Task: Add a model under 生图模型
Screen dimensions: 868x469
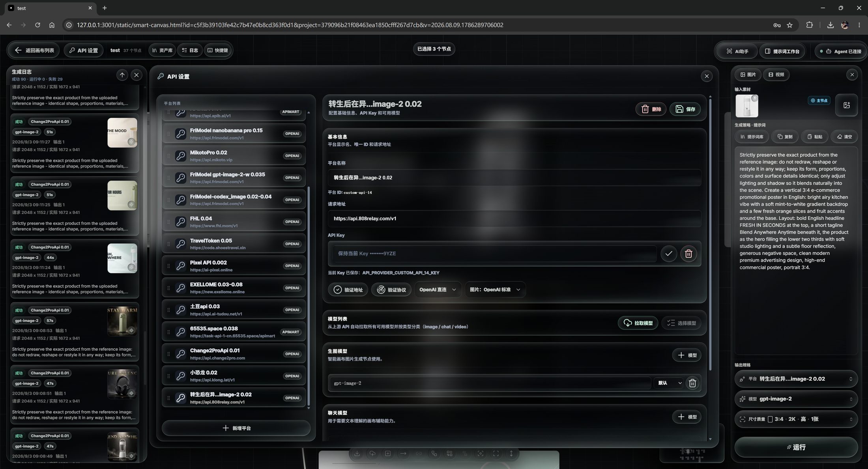Action: click(687, 355)
